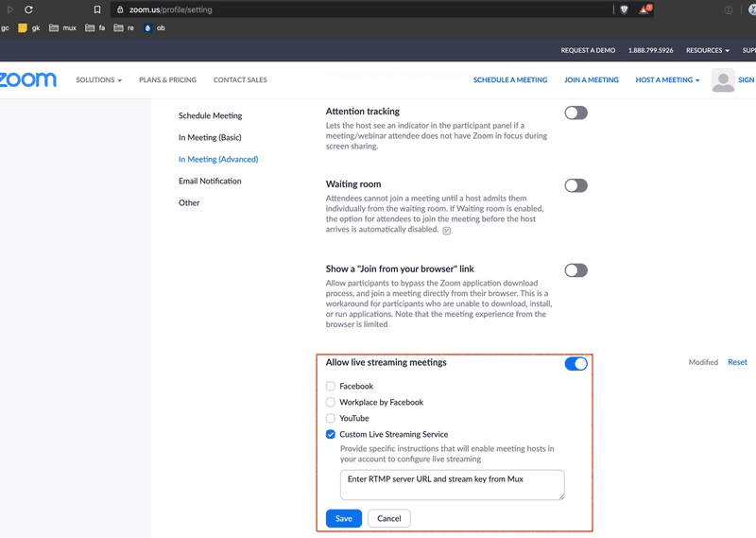Open the 'ob' bookmark
This screenshot has height=538, width=756.
pyautogui.click(x=154, y=28)
